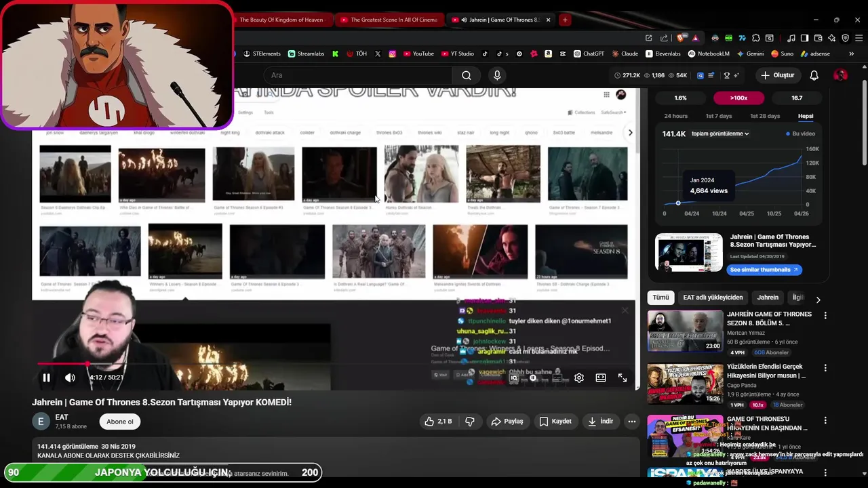The width and height of the screenshot is (868, 488).
Task: Open Suno bookmark
Action: coord(783,54)
